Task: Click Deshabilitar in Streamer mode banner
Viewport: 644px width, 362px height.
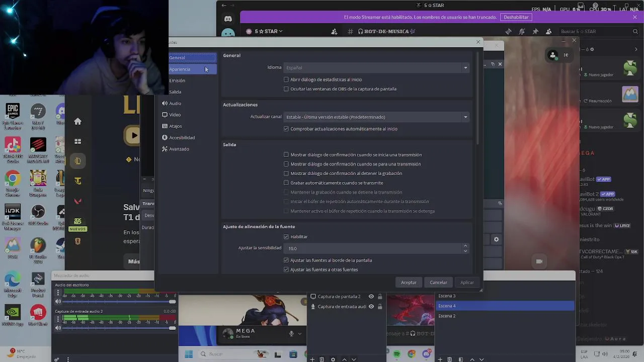Action: pyautogui.click(x=516, y=17)
